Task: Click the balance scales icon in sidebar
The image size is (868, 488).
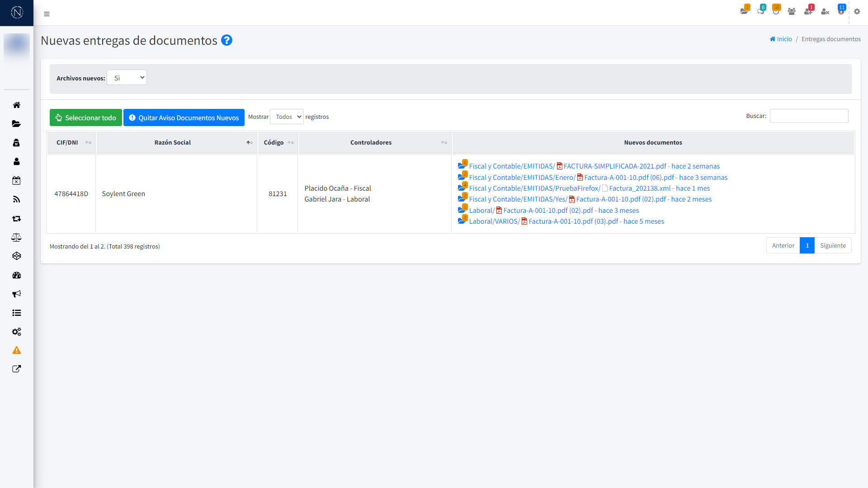Action: tap(17, 237)
